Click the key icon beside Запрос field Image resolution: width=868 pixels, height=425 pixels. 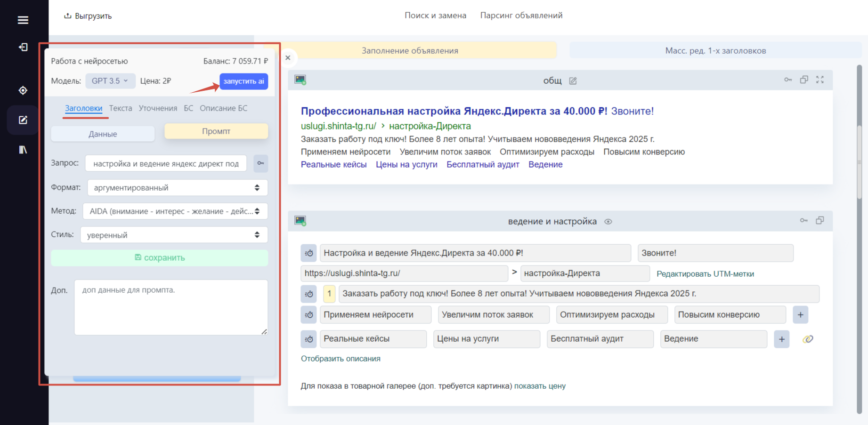coord(260,163)
